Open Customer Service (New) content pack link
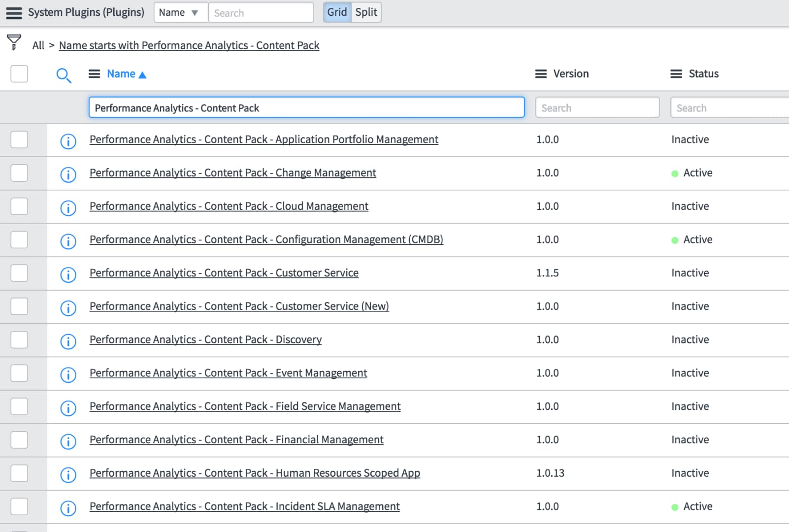Screen dimensions: 789x532 239,306
